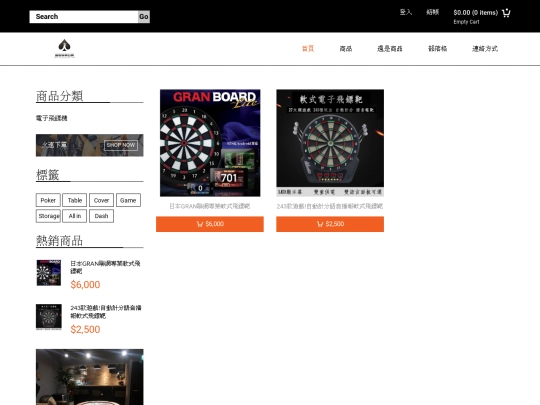The height and width of the screenshot is (405, 540).
Task: Click the SHOP NOW banner button
Action: pyautogui.click(x=121, y=145)
